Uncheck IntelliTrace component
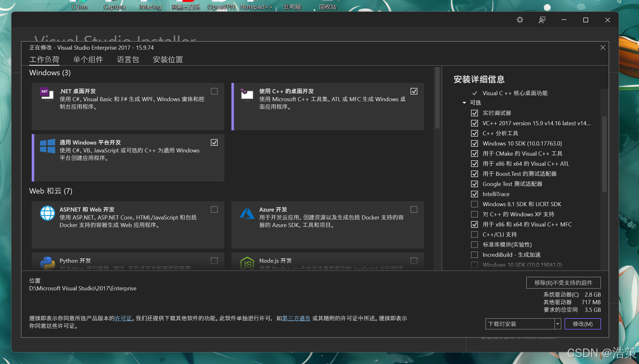This screenshot has height=364, width=639. (x=474, y=194)
